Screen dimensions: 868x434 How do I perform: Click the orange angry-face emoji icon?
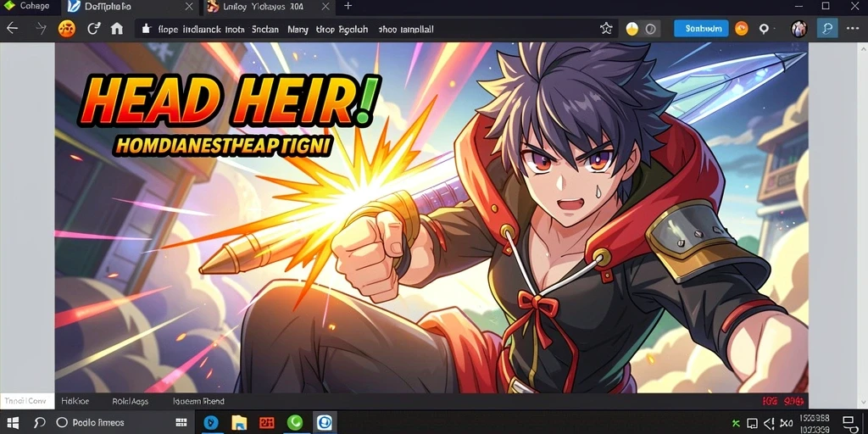[66, 29]
